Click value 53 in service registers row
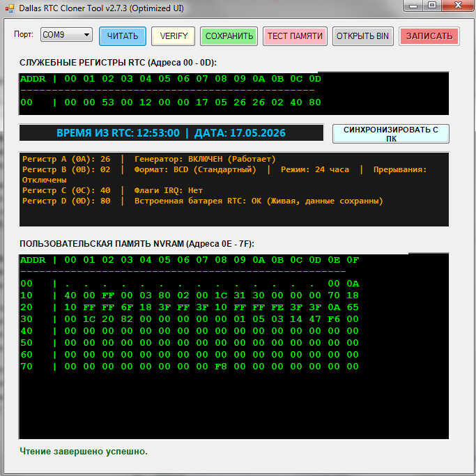Screen dimensions: 476x476 click(108, 102)
